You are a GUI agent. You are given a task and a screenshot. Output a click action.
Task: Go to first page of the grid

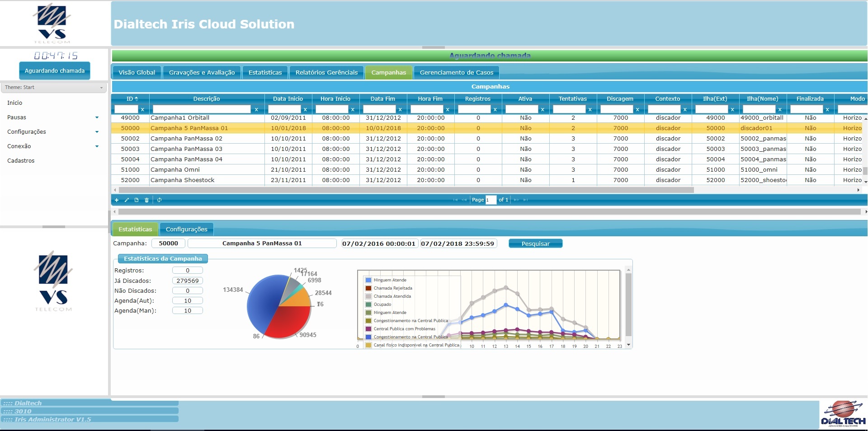(x=455, y=200)
